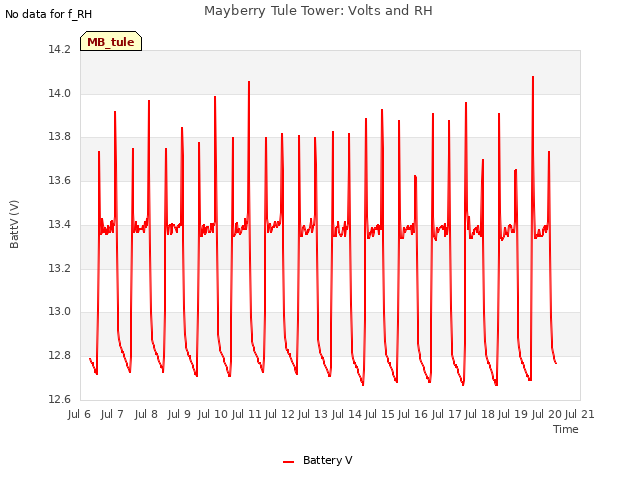Click the Jul 10 x-axis date
This screenshot has height=480, width=640.
point(213,414)
